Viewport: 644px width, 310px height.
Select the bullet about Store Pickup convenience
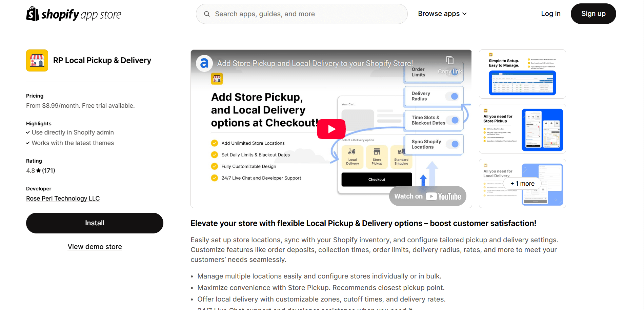pos(321,288)
